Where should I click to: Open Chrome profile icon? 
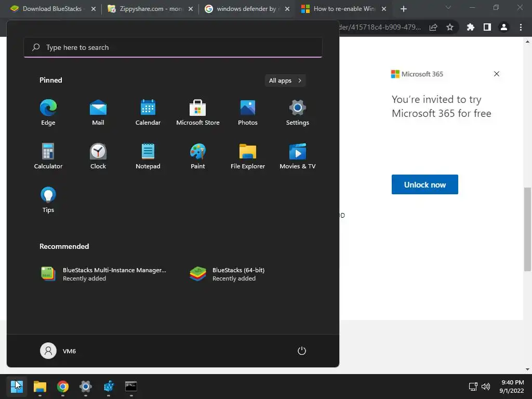[x=504, y=27]
